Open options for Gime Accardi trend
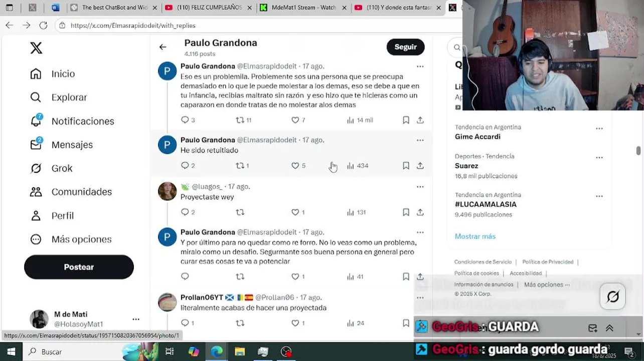The height and width of the screenshot is (361, 644). pos(599,128)
